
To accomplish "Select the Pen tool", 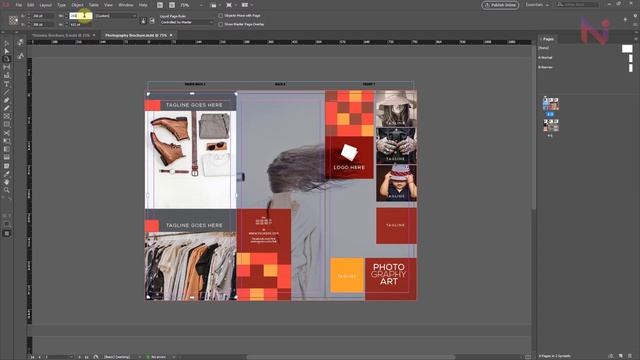I will 7,100.
